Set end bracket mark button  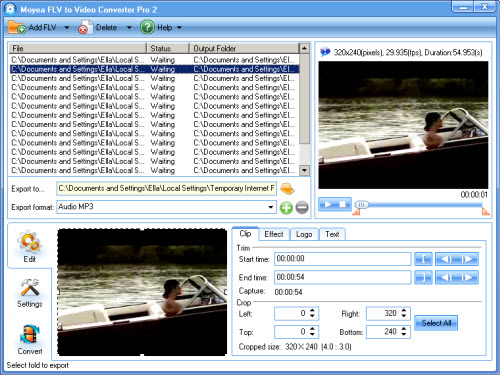pos(423,277)
